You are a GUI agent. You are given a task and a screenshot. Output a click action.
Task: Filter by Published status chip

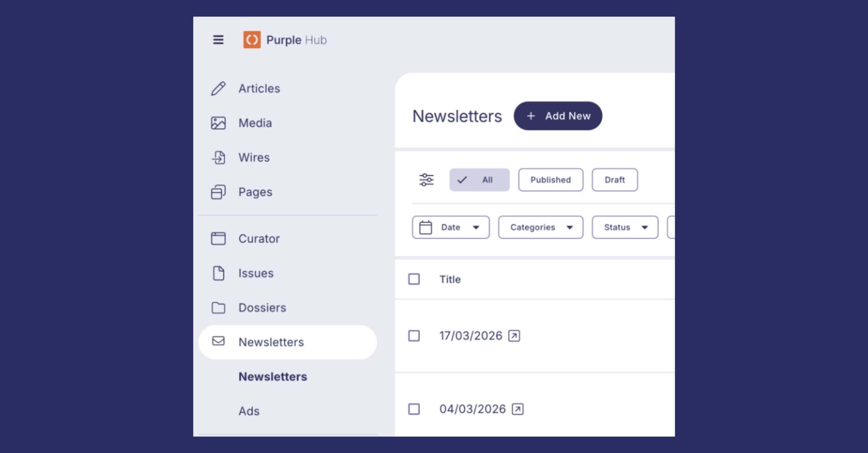pos(551,180)
